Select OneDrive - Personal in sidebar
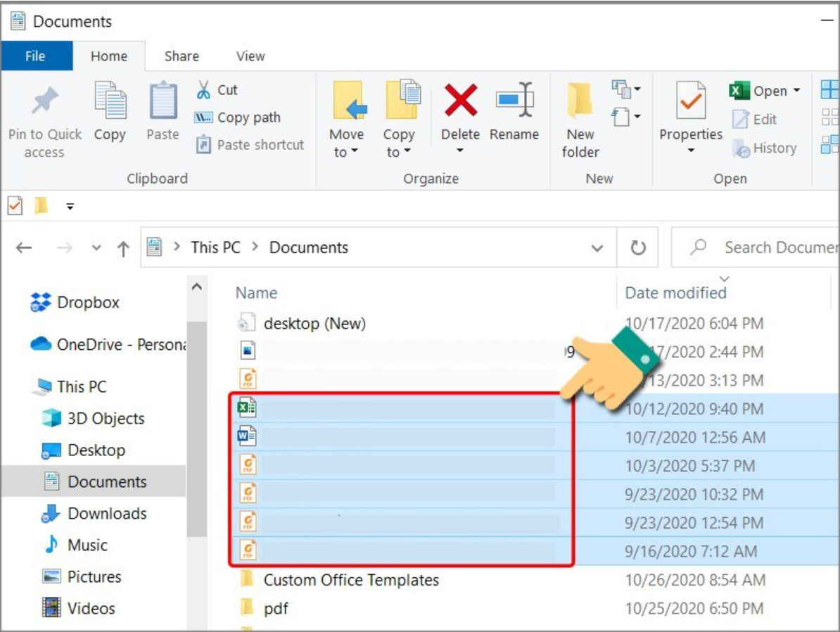The height and width of the screenshot is (632, 840). coord(108,344)
